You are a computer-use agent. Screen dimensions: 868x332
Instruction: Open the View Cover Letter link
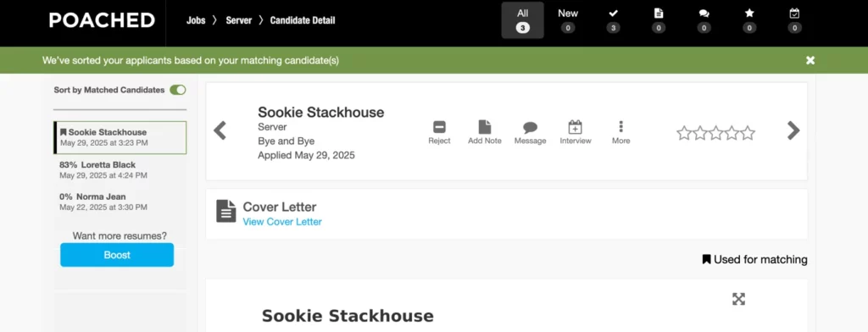282,222
